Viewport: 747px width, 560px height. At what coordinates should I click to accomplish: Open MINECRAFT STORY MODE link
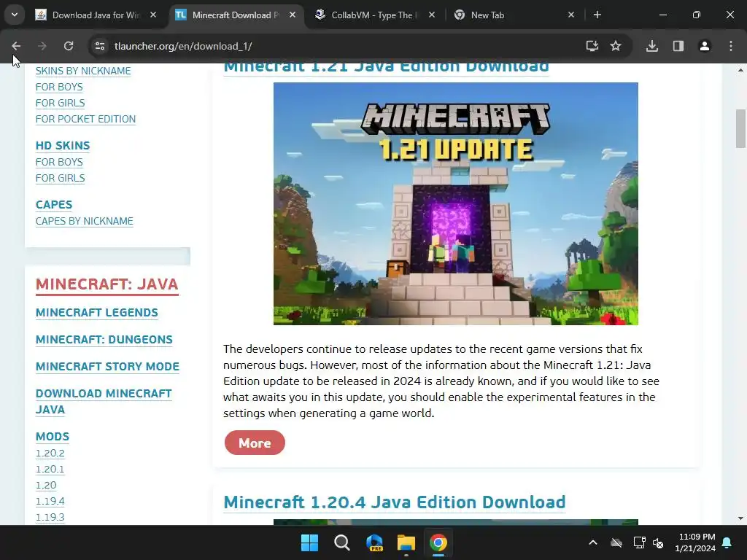107,367
